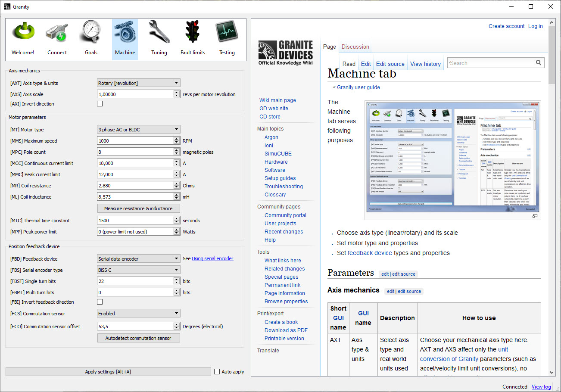Open the Using serial encoder link

coord(212,259)
